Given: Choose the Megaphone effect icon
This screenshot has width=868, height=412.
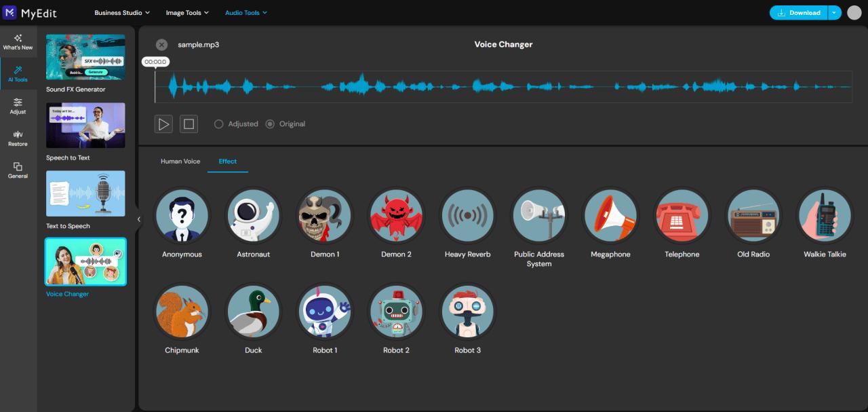Looking at the screenshot, I should point(610,216).
